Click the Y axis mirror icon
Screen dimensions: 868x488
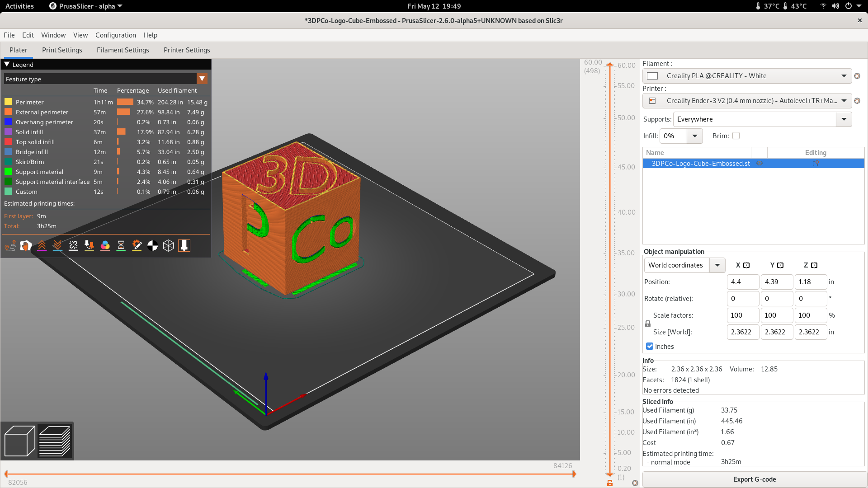point(780,266)
